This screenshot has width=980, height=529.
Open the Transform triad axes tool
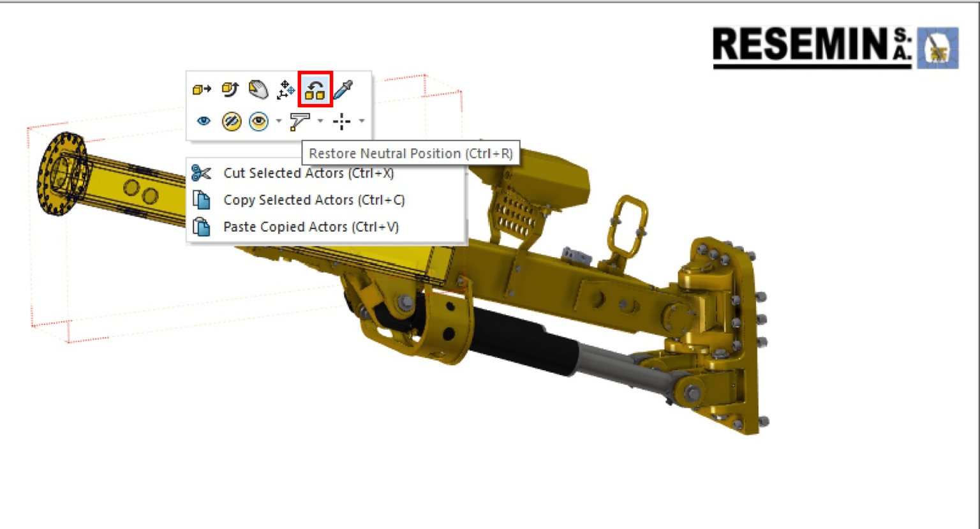pos(285,90)
